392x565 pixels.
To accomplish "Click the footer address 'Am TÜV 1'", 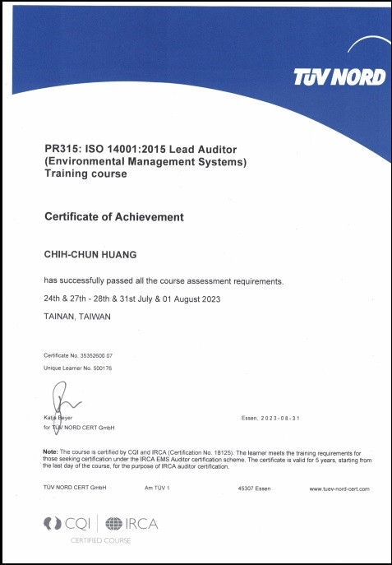I will point(157,489).
